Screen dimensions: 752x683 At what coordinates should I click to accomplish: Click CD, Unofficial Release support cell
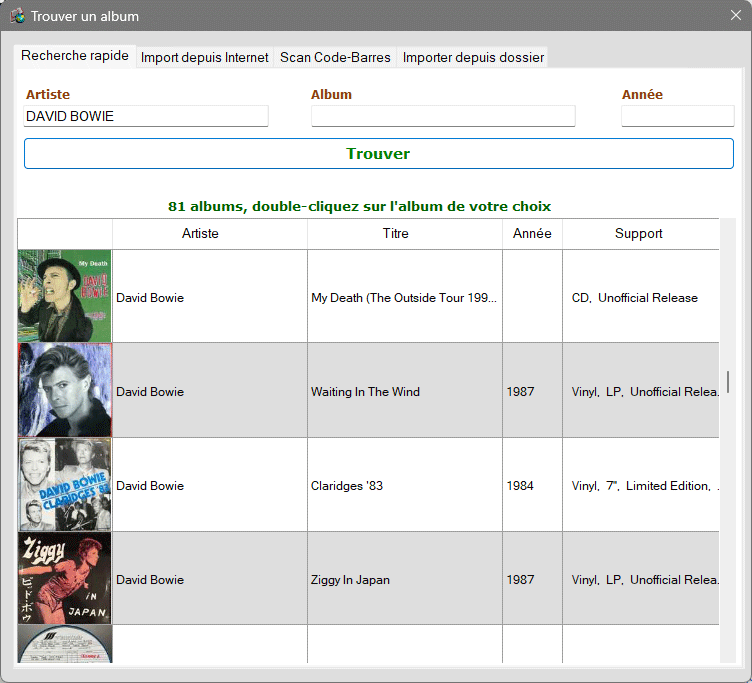coord(641,298)
